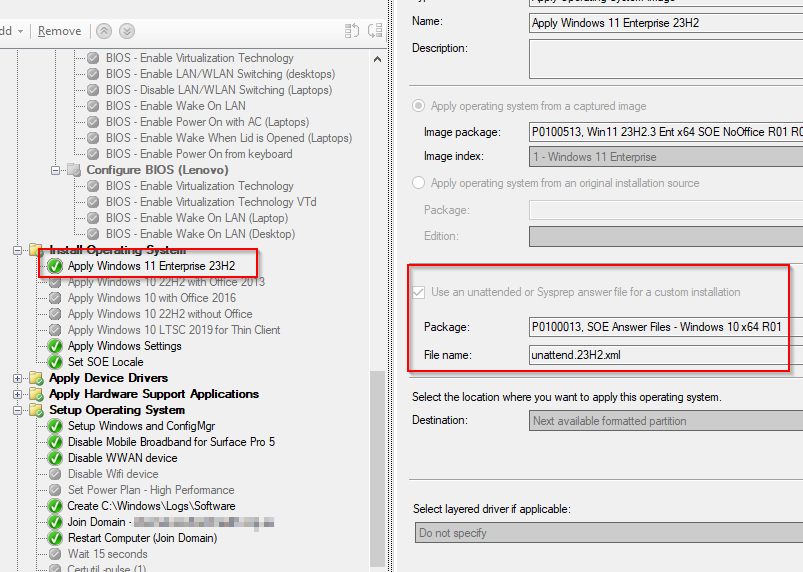This screenshot has height=572, width=803.
Task: Click the Name input field
Action: [666, 23]
